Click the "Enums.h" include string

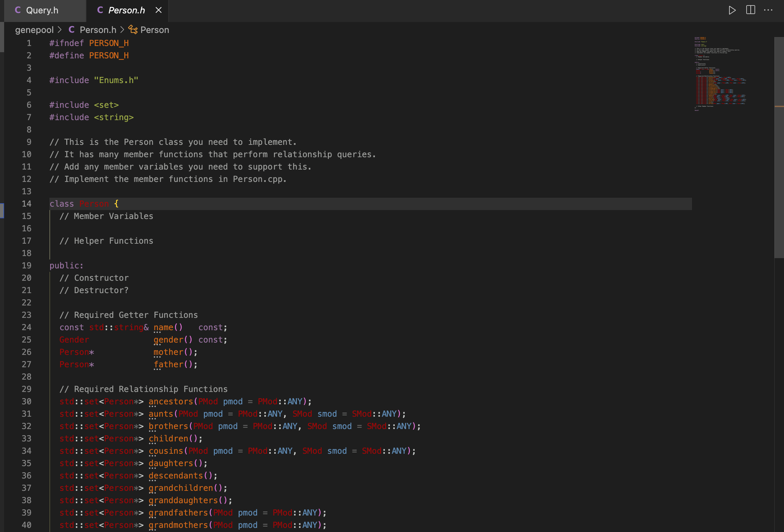coord(116,80)
